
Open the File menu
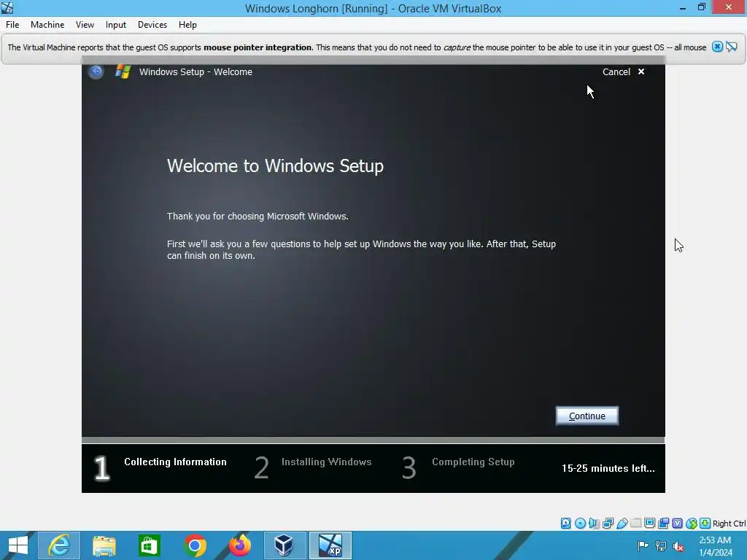(12, 25)
